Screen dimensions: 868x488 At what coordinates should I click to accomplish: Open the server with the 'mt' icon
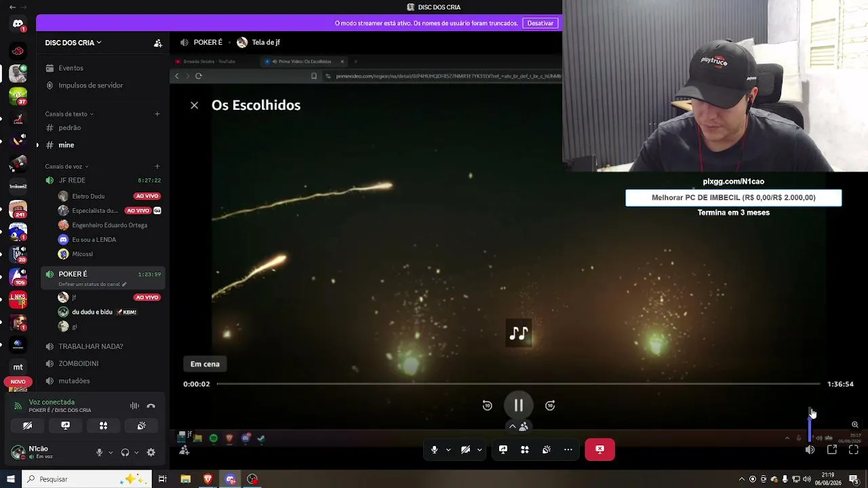coord(18,367)
